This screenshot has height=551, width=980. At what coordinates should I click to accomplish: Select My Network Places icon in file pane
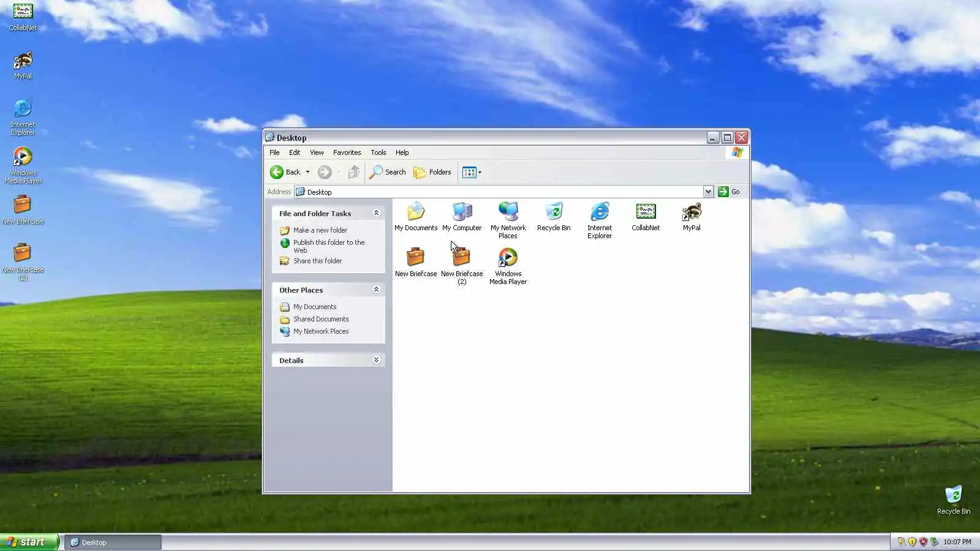508,220
